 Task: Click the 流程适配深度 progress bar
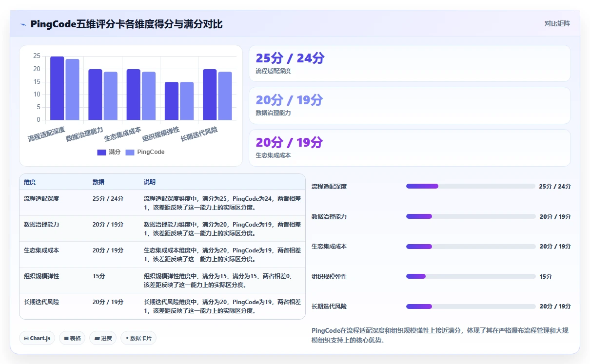coord(471,186)
